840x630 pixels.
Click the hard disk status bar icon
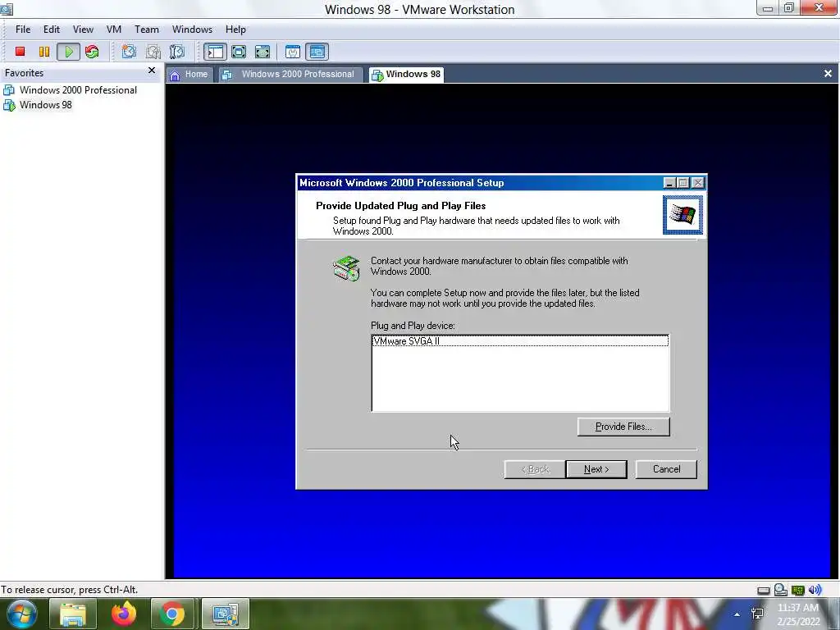(x=764, y=591)
